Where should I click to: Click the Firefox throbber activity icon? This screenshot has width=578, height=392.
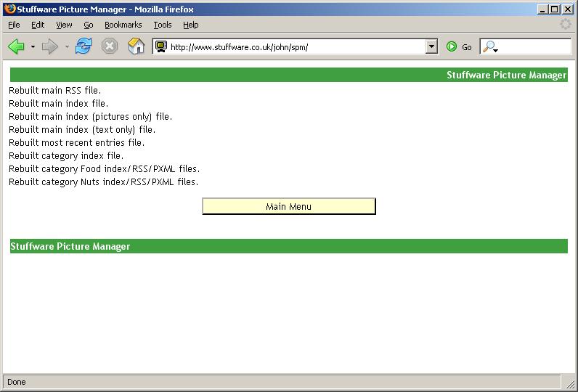point(566,24)
